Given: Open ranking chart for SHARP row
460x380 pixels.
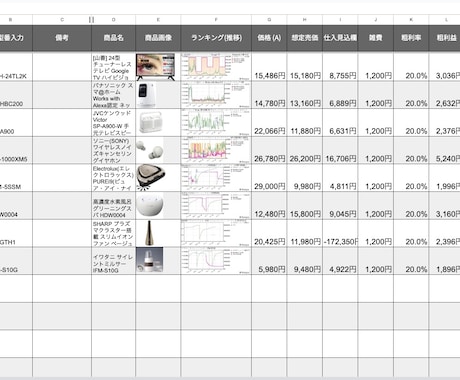Looking at the screenshot, I should (216, 233).
